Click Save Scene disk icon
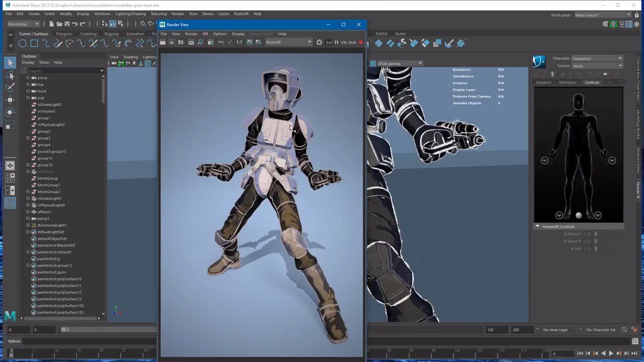The image size is (644, 362). 66,24
